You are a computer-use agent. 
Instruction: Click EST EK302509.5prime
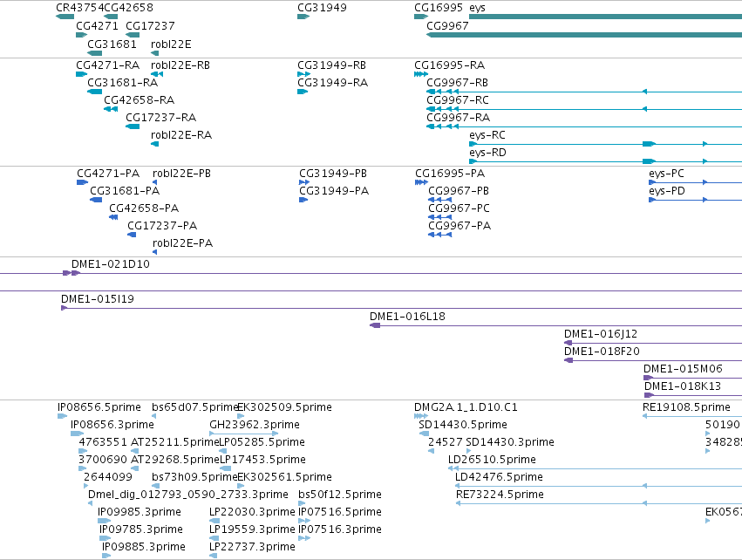[284, 407]
